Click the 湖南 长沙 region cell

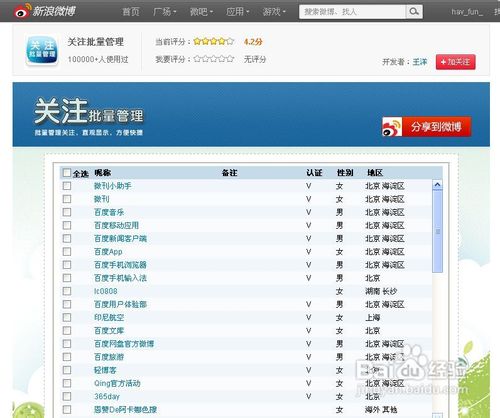point(381,291)
